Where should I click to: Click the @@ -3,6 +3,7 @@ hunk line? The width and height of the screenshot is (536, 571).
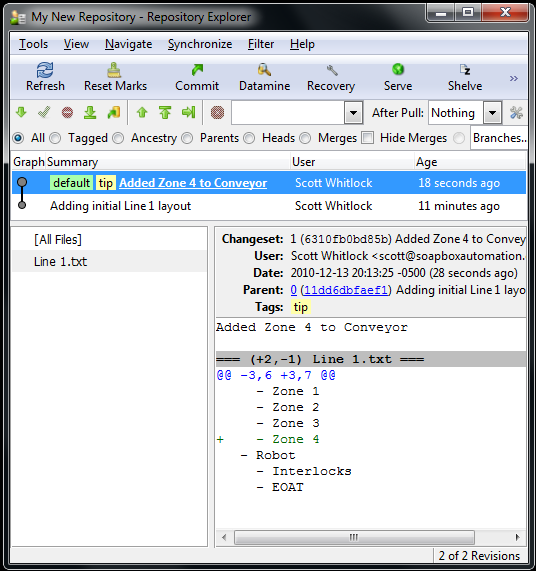tap(276, 375)
